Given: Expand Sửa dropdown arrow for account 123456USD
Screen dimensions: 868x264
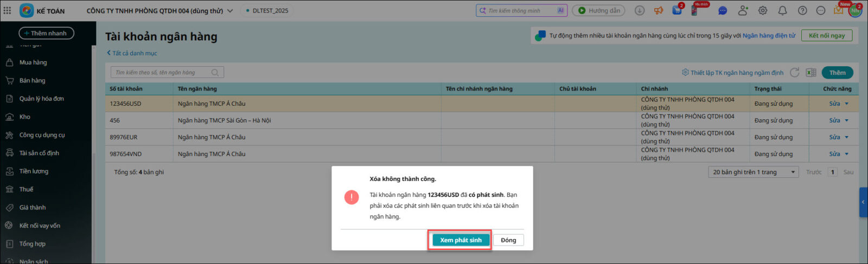Looking at the screenshot, I should tap(846, 104).
